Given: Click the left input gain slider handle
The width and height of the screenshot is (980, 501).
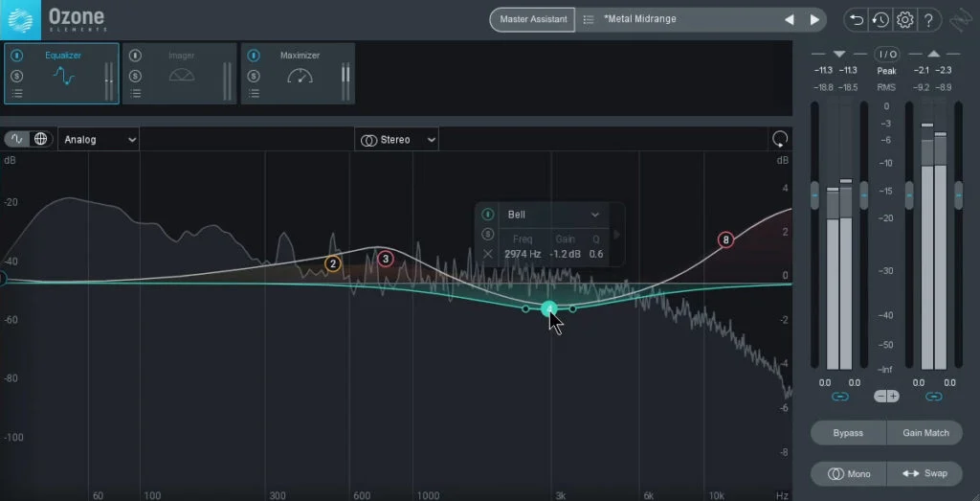Looking at the screenshot, I should pos(814,195).
